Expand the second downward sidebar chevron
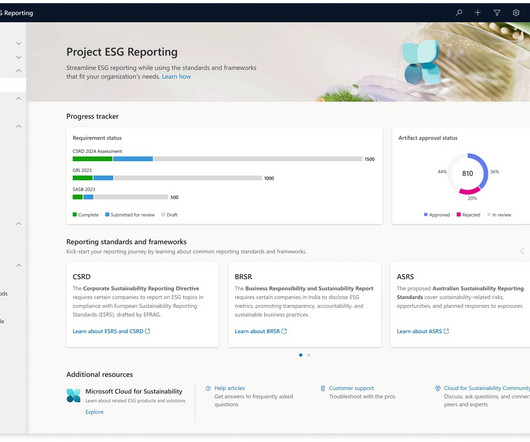Image resolution: width=530 pixels, height=442 pixels. [19, 57]
